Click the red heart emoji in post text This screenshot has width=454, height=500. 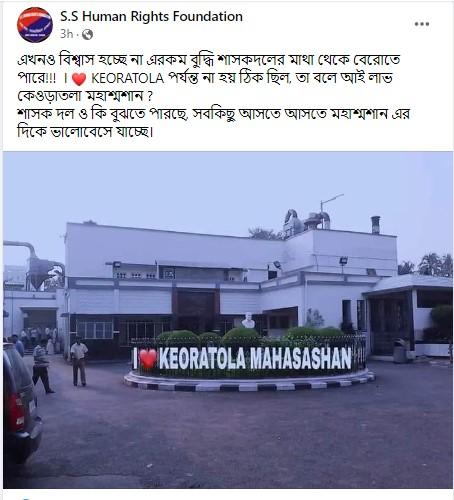[79, 79]
